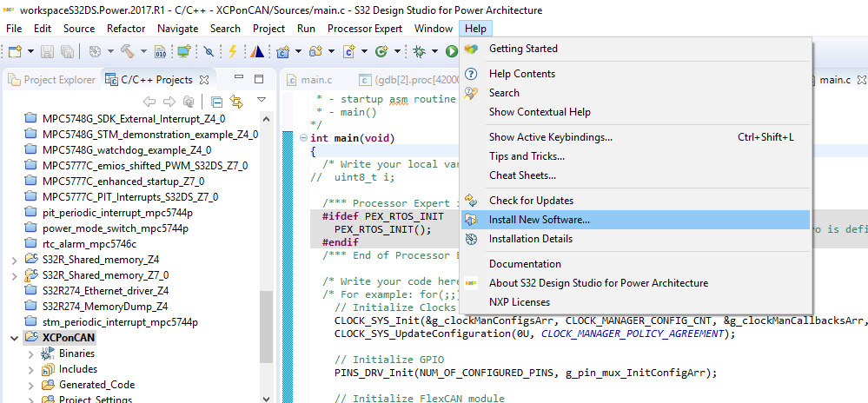Click the monitor new connection toolbar icon
The width and height of the screenshot is (868, 403).
[183, 51]
